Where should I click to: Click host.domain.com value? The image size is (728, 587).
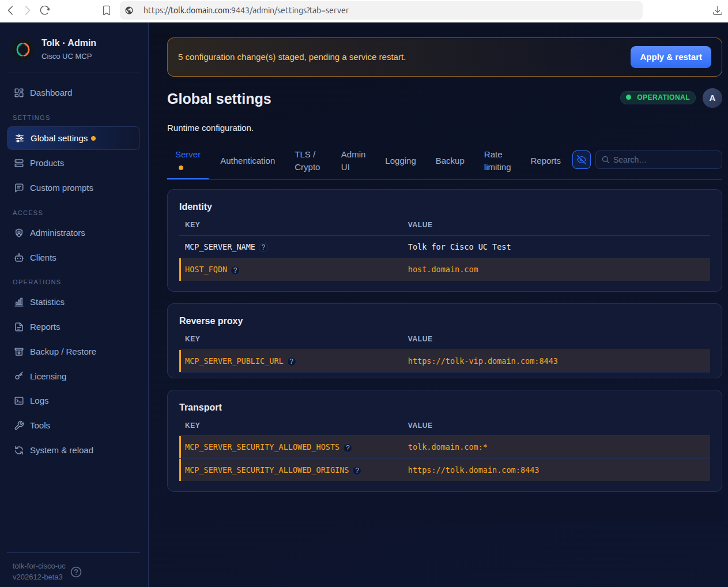click(x=443, y=269)
